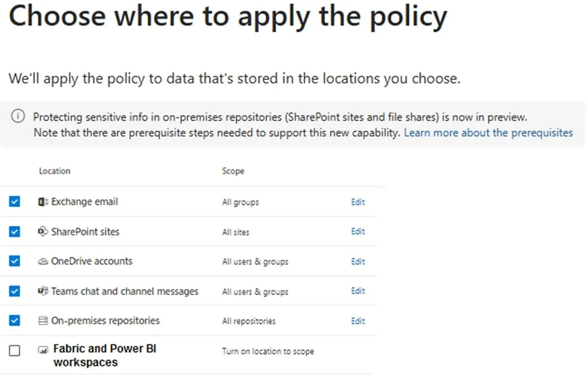
Task: Uncheck the OneDrive accounts checkbox
Action: 14,261
